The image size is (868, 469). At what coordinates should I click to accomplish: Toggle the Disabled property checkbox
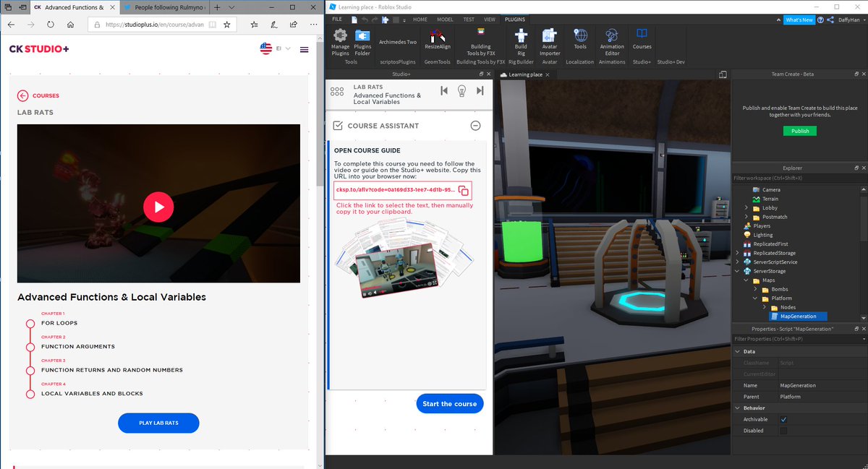pos(783,431)
